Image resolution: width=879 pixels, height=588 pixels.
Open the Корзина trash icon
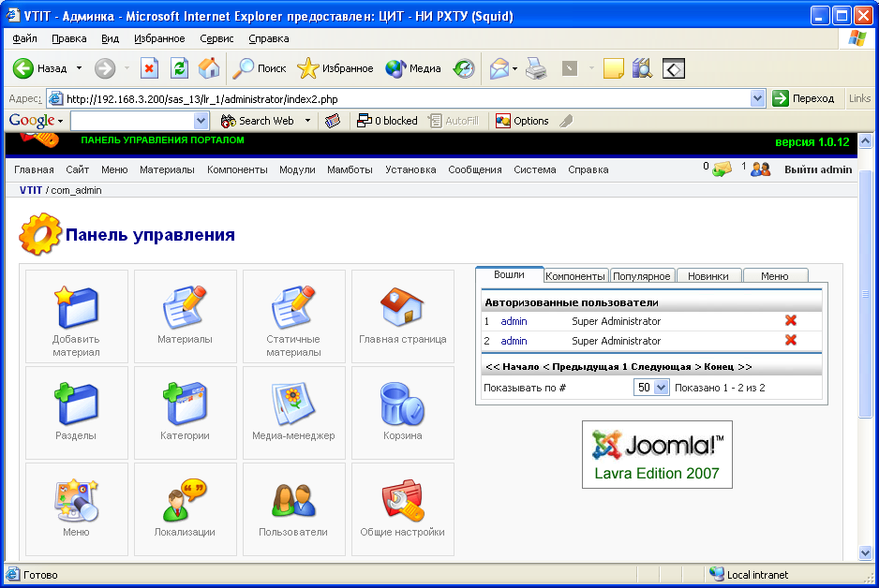pos(403,413)
